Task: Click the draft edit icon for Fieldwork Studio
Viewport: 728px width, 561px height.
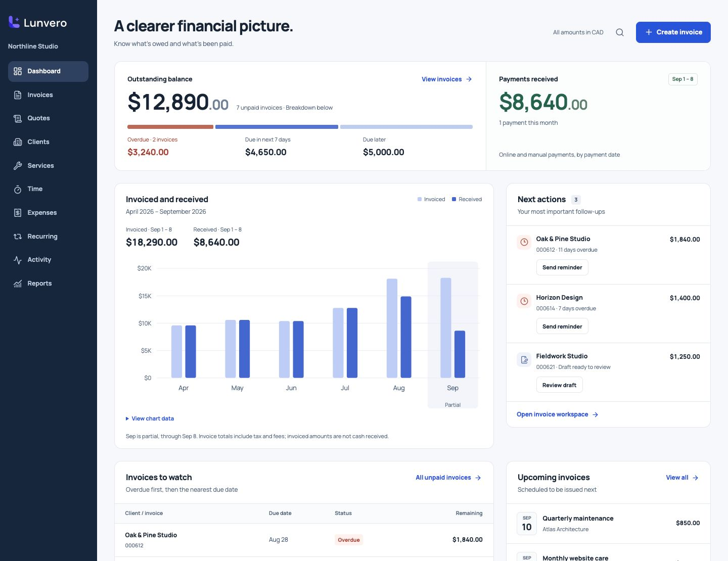Action: pyautogui.click(x=524, y=360)
